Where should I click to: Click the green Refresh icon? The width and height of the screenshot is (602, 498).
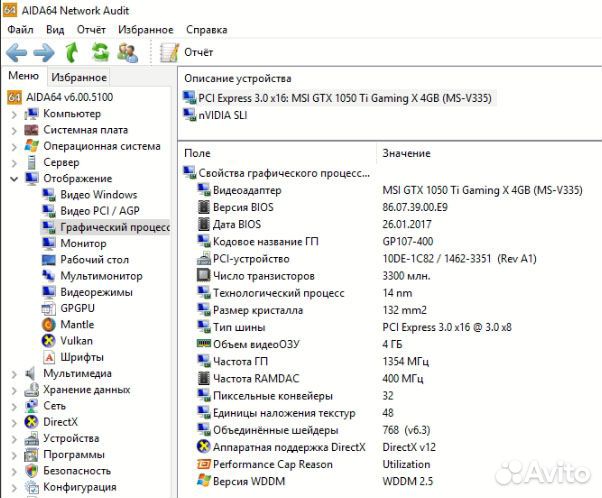pyautogui.click(x=100, y=52)
